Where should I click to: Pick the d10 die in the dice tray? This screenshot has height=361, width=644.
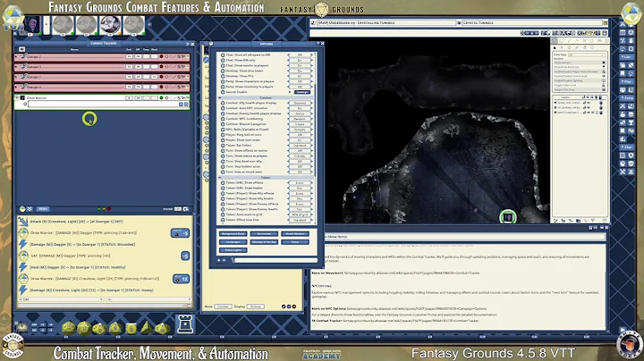pos(100,328)
